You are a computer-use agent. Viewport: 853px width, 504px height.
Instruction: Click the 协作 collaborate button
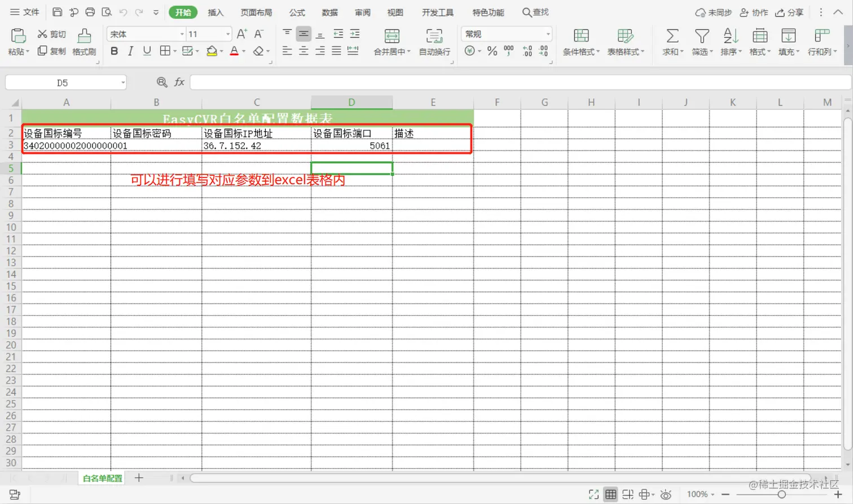coord(754,12)
